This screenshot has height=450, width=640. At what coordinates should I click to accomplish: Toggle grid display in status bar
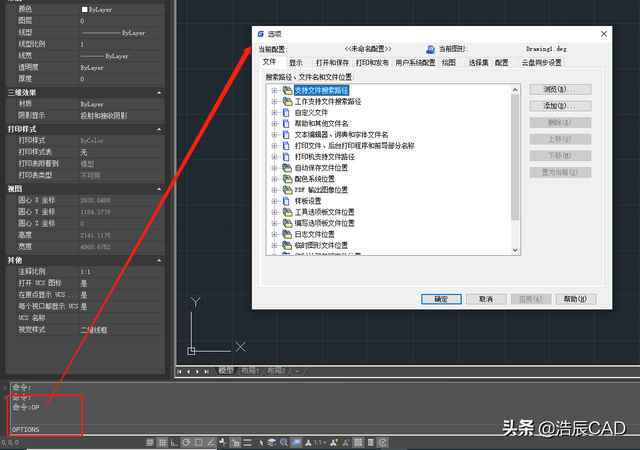tap(162, 442)
